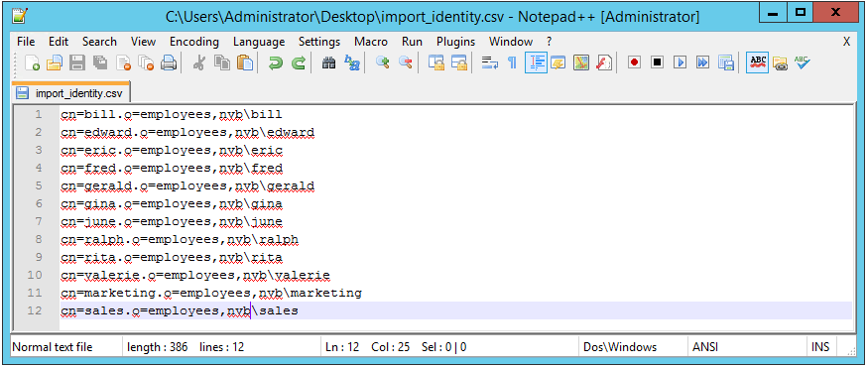Zoom out with the magnifier minus icon
Image resolution: width=868 pixels, height=368 pixels.
pos(405,62)
